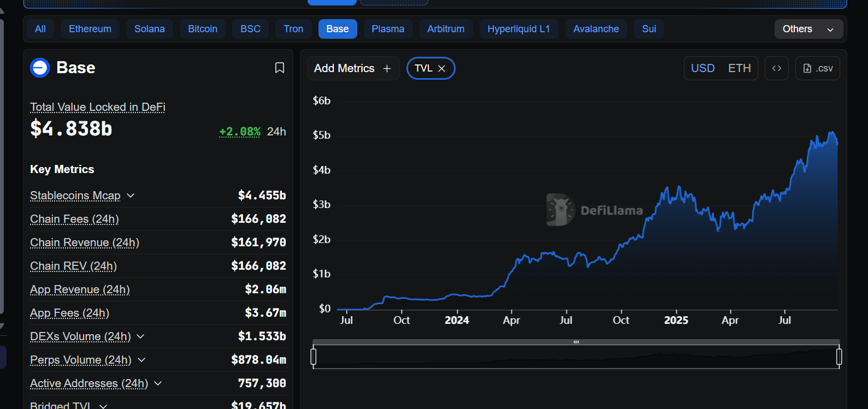Click the $5b y-axis label

coord(322,135)
